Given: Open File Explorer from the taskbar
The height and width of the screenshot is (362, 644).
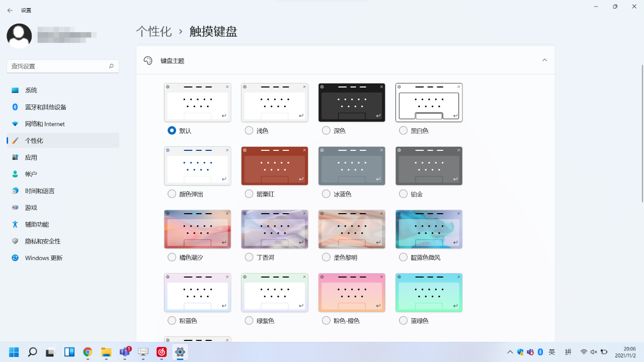Looking at the screenshot, I should pyautogui.click(x=106, y=352).
